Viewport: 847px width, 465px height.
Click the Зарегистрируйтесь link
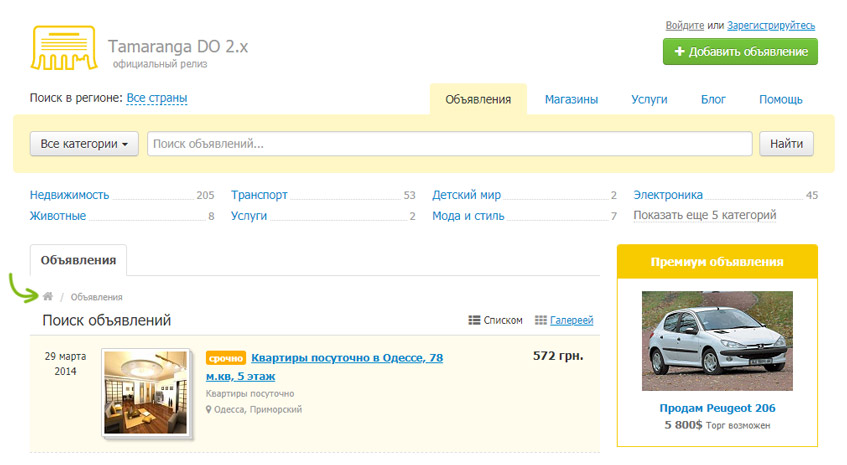click(x=771, y=25)
